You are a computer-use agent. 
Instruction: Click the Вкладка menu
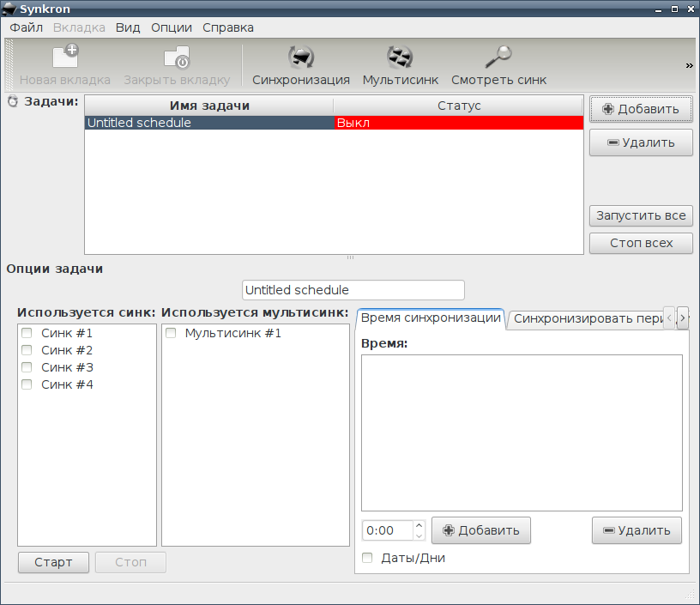coord(79,27)
